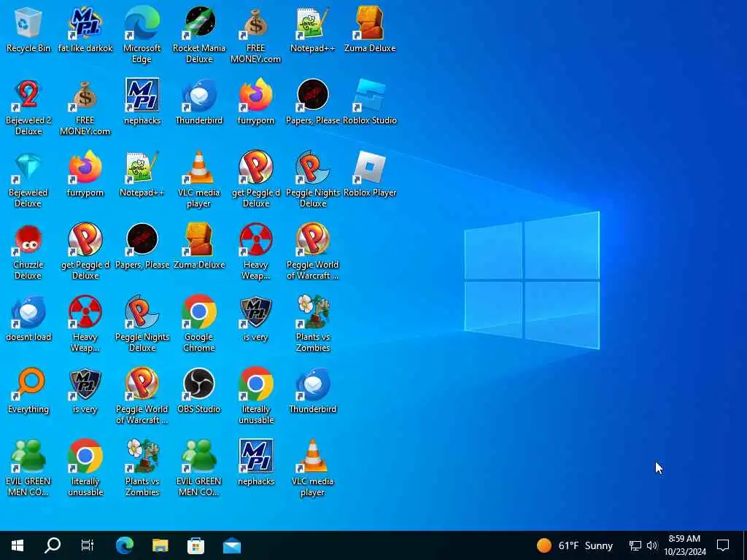Viewport: 747px width, 560px height.
Task: Open Task View from taskbar
Action: coord(88,545)
